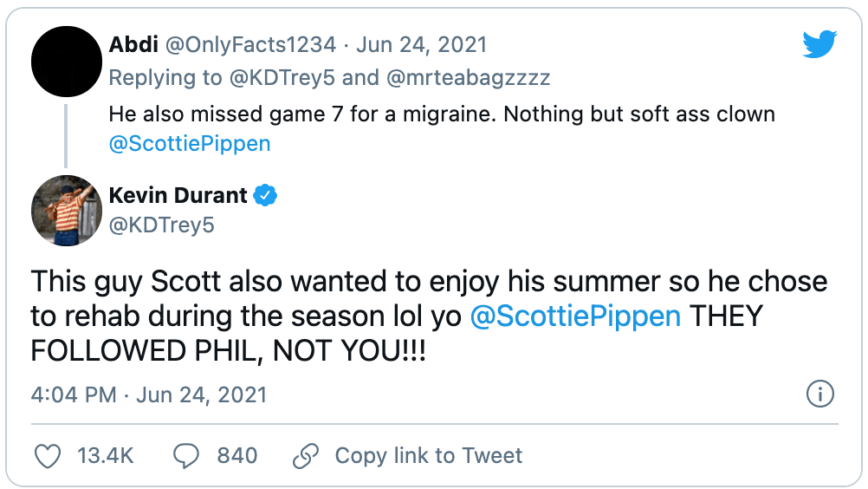Open @ScottiePippen mention in Durant's tweet

pyautogui.click(x=575, y=316)
